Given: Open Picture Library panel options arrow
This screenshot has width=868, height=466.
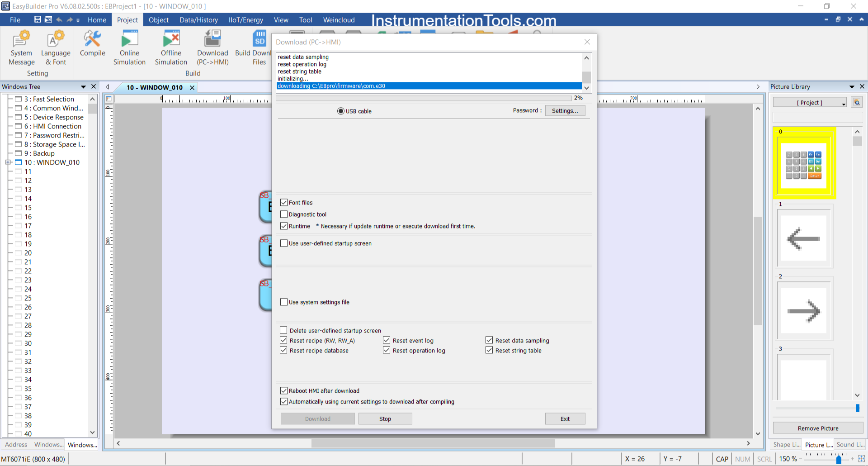Looking at the screenshot, I should click(x=852, y=87).
